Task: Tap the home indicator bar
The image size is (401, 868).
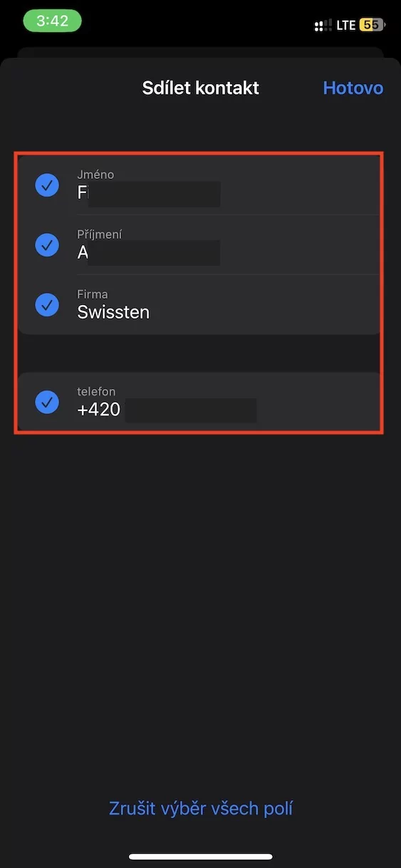Action: (201, 856)
